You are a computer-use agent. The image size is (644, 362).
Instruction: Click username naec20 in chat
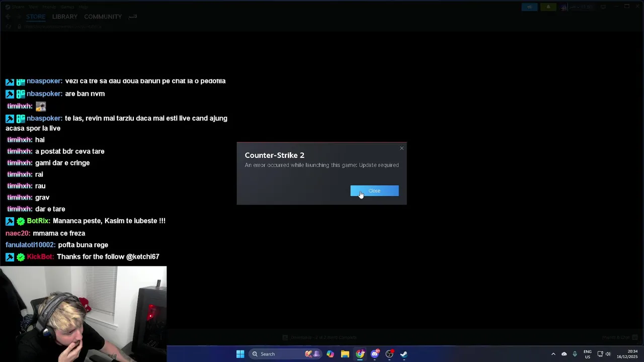(18, 233)
